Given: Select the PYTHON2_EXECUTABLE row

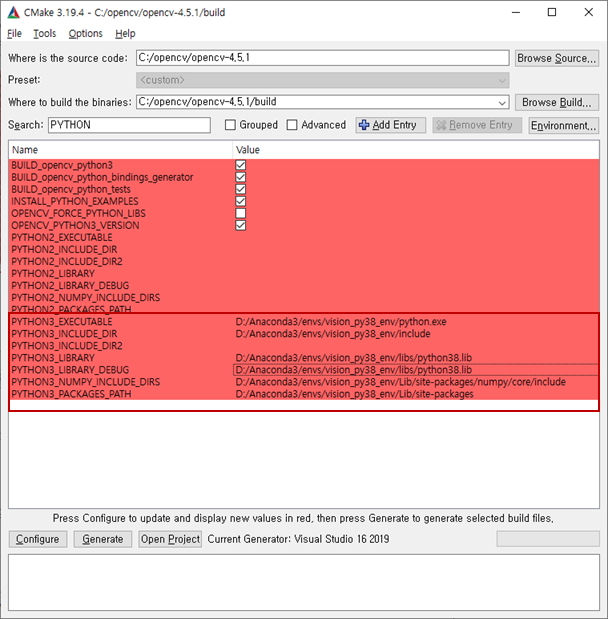Looking at the screenshot, I should pyautogui.click(x=304, y=238).
